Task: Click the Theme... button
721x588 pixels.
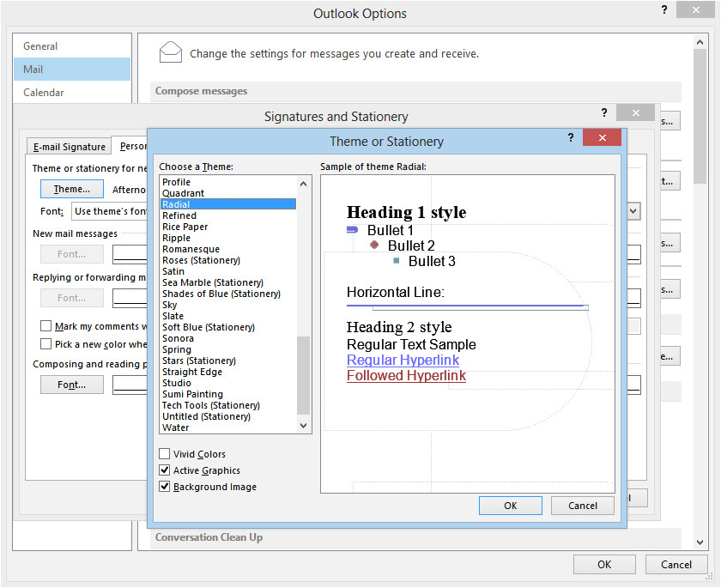Action: (71, 189)
